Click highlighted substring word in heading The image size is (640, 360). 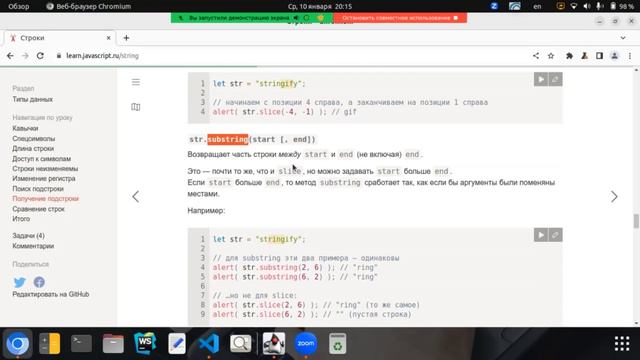coord(228,139)
